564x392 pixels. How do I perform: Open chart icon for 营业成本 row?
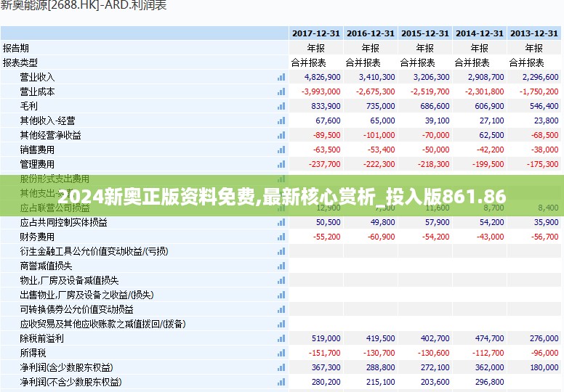pos(281,91)
